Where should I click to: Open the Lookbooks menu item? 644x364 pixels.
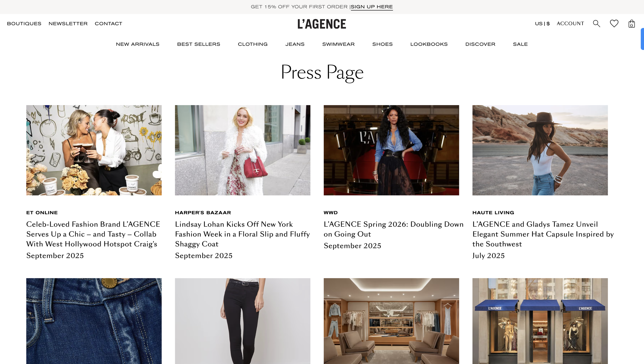click(x=429, y=44)
